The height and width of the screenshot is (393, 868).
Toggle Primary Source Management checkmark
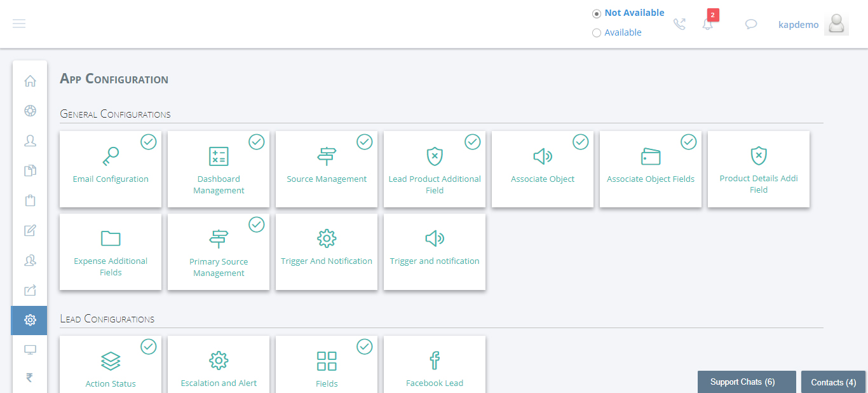coord(257,224)
